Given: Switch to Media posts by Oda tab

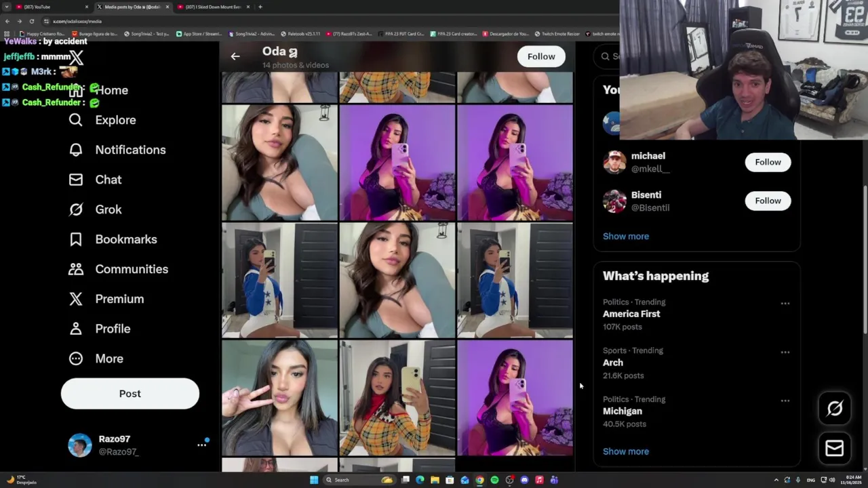Looking at the screenshot, I should click(132, 7).
